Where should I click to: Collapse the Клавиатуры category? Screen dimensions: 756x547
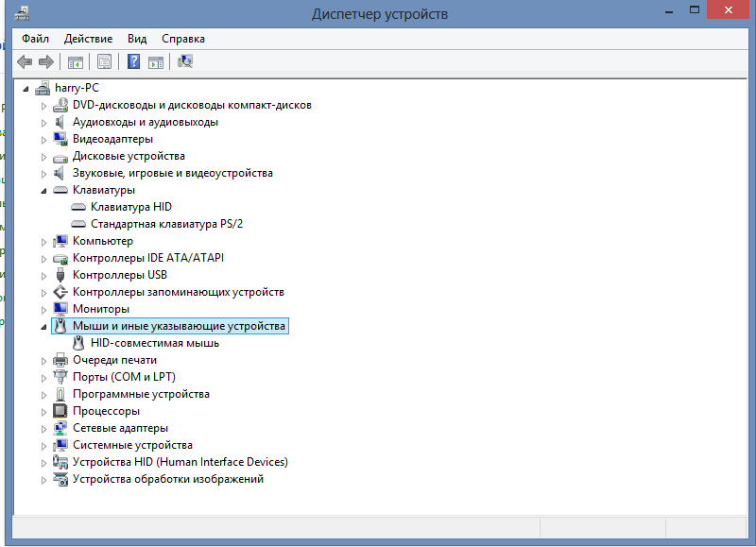coord(43,190)
